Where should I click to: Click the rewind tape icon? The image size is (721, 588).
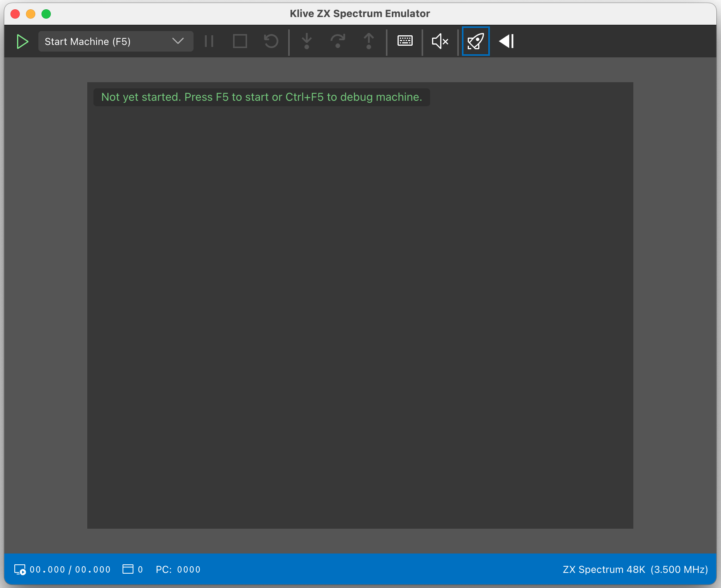pos(507,41)
